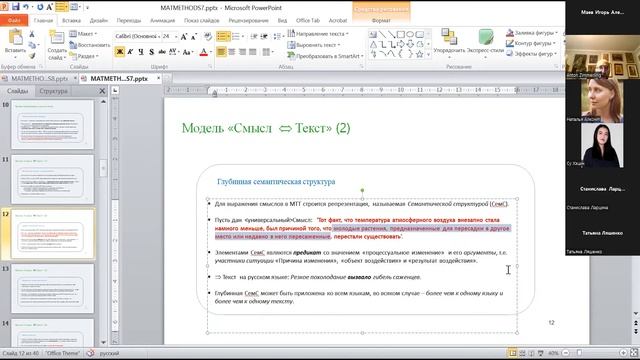The height and width of the screenshot is (360, 640).
Task: Toggle align text right
Action: tap(242, 52)
